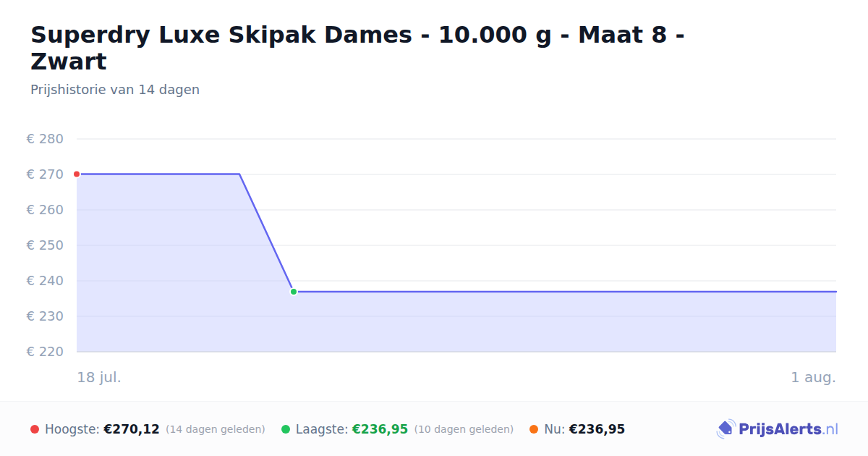Click the green Laagste legend dot
This screenshot has height=456, width=868.
(286, 429)
